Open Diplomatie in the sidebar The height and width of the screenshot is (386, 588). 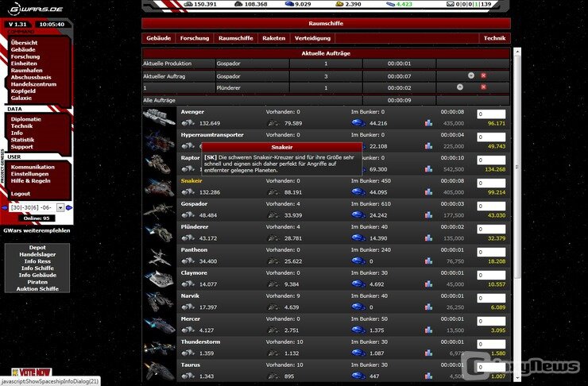[x=26, y=119]
